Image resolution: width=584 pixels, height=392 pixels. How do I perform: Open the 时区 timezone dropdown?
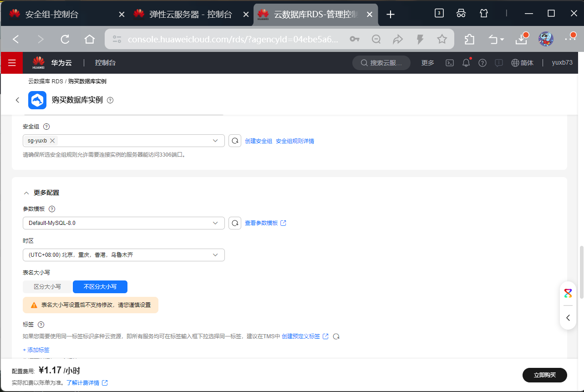[x=124, y=255]
